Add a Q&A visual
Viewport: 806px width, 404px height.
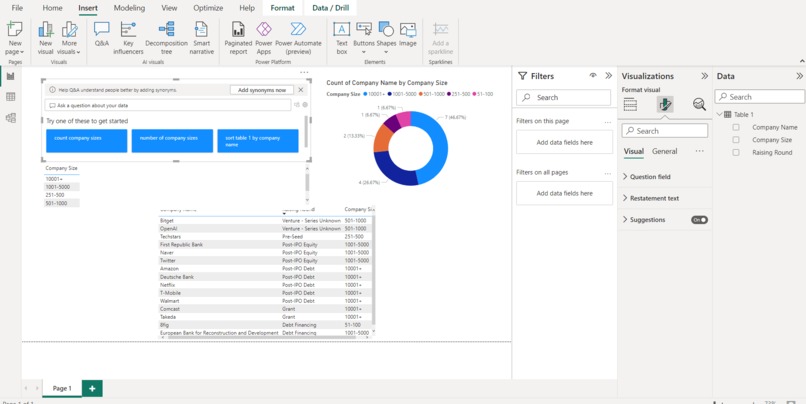click(x=102, y=34)
